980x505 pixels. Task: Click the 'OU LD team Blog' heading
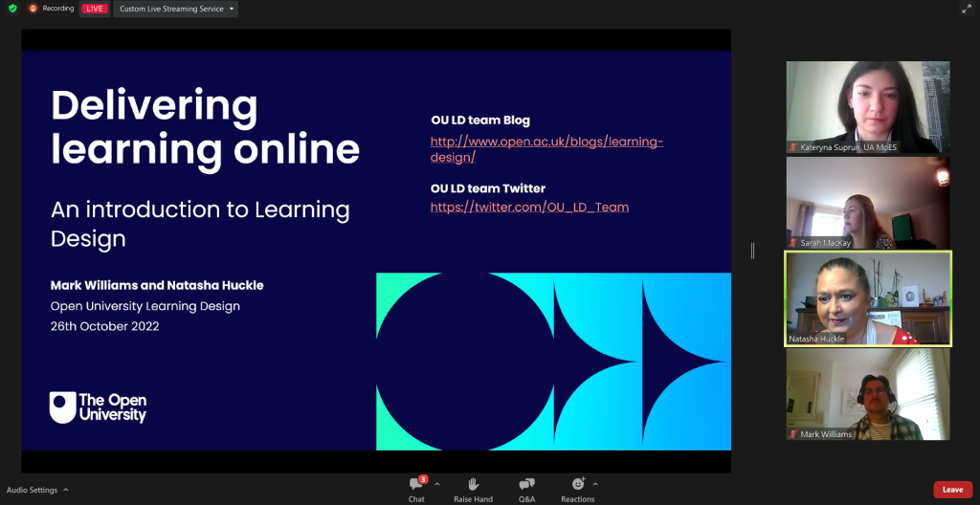click(x=480, y=121)
